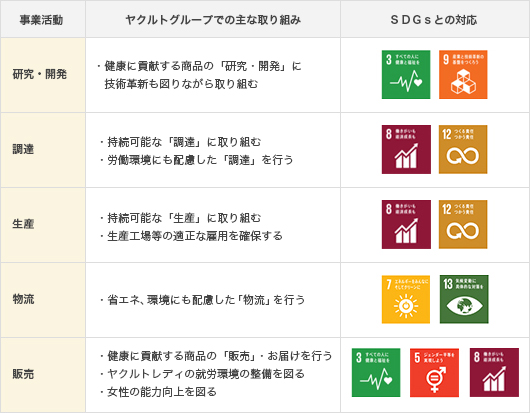Click the 研究・開発 row label
The image size is (530, 413).
pyautogui.click(x=40, y=74)
